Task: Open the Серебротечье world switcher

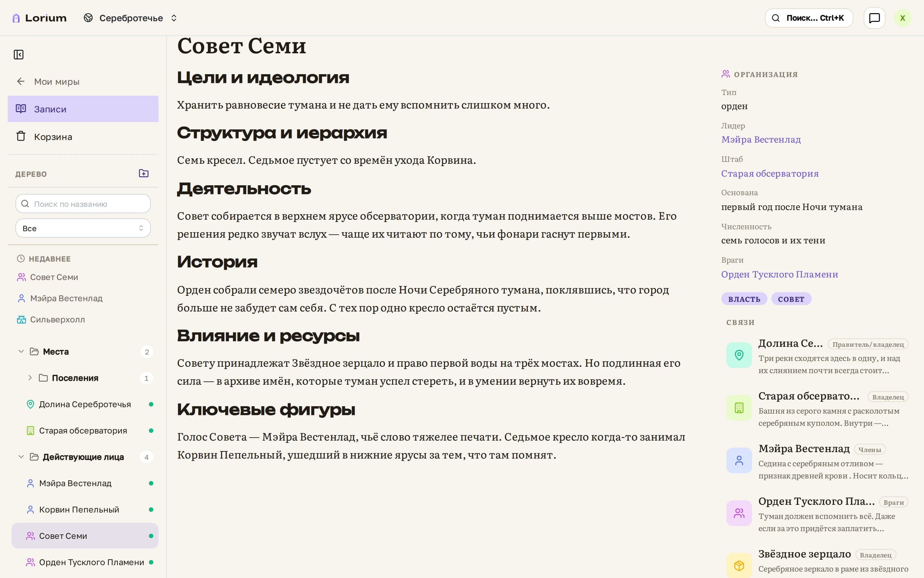Action: pos(131,18)
